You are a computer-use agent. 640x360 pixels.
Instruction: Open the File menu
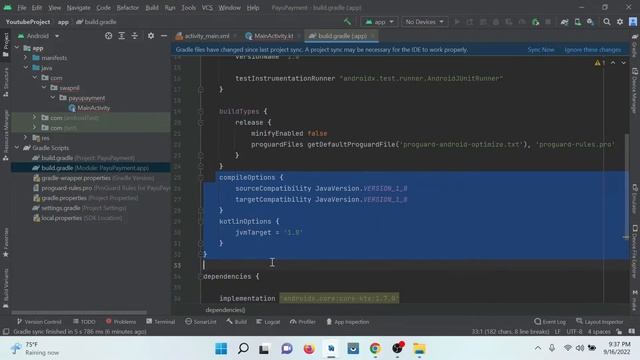point(22,8)
